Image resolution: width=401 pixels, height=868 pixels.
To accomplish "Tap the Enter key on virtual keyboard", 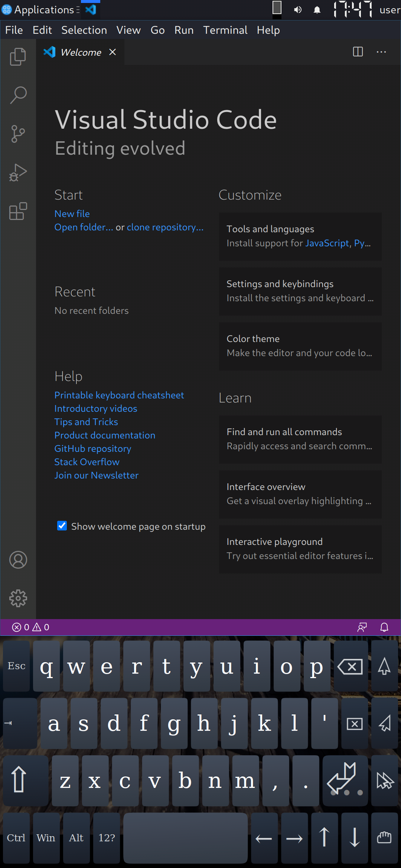I will pos(345,780).
